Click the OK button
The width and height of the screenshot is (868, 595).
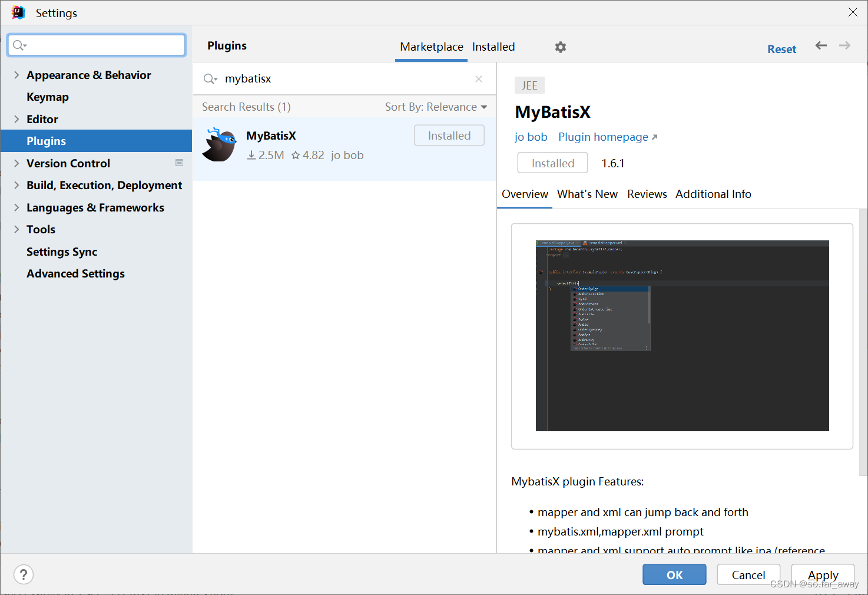click(674, 574)
